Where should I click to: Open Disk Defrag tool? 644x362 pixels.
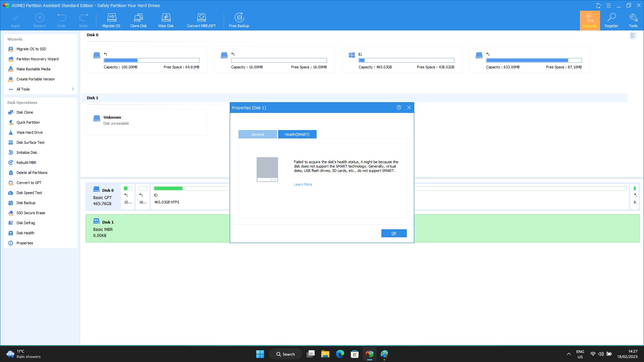click(x=25, y=223)
